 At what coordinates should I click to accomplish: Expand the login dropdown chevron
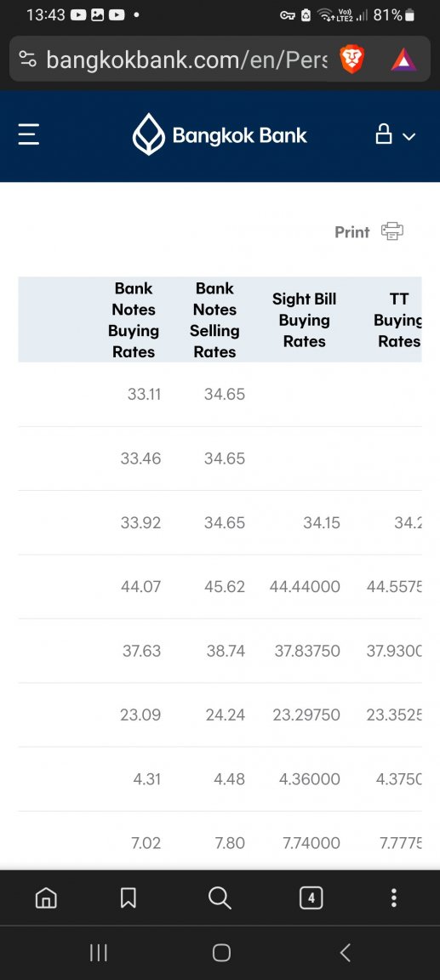pyautogui.click(x=409, y=136)
